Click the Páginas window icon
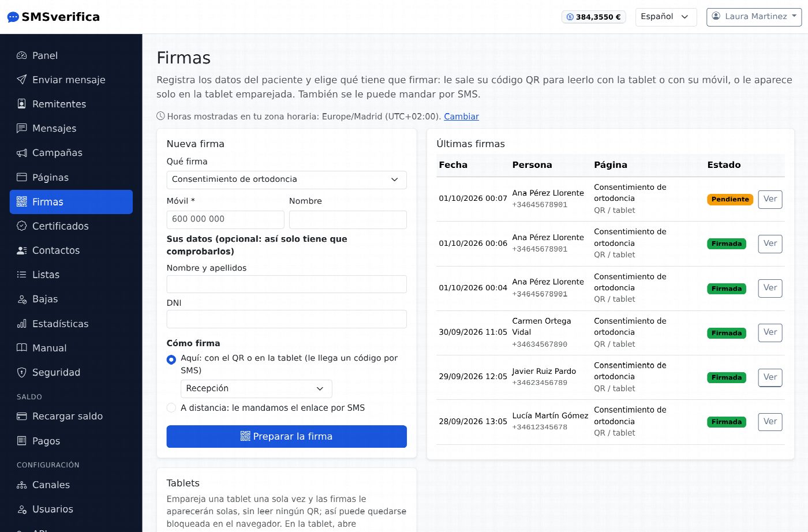 point(22,177)
